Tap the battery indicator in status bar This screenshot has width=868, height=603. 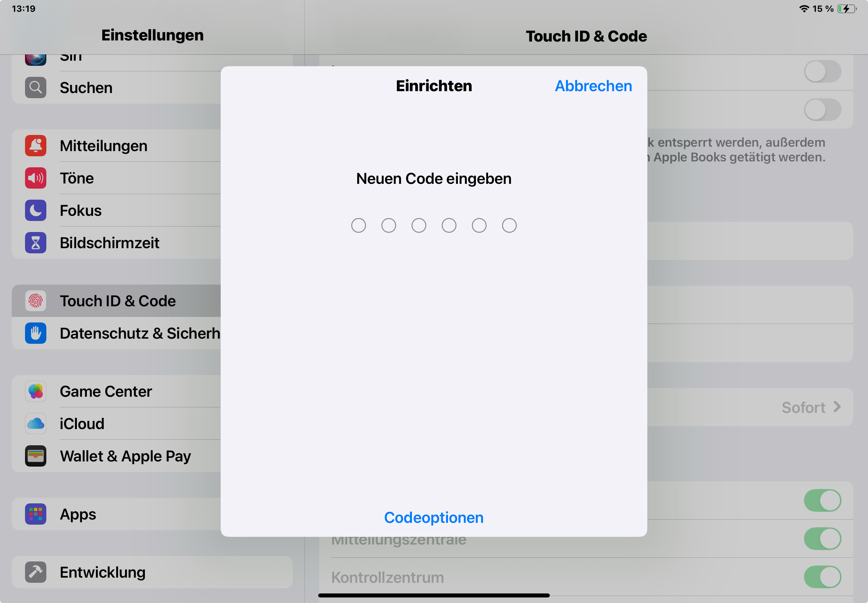(x=847, y=9)
